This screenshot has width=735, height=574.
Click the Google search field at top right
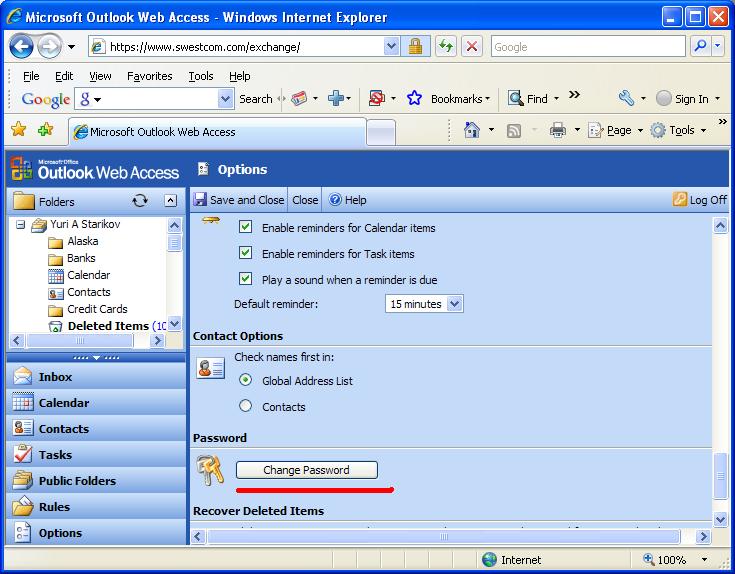point(588,47)
